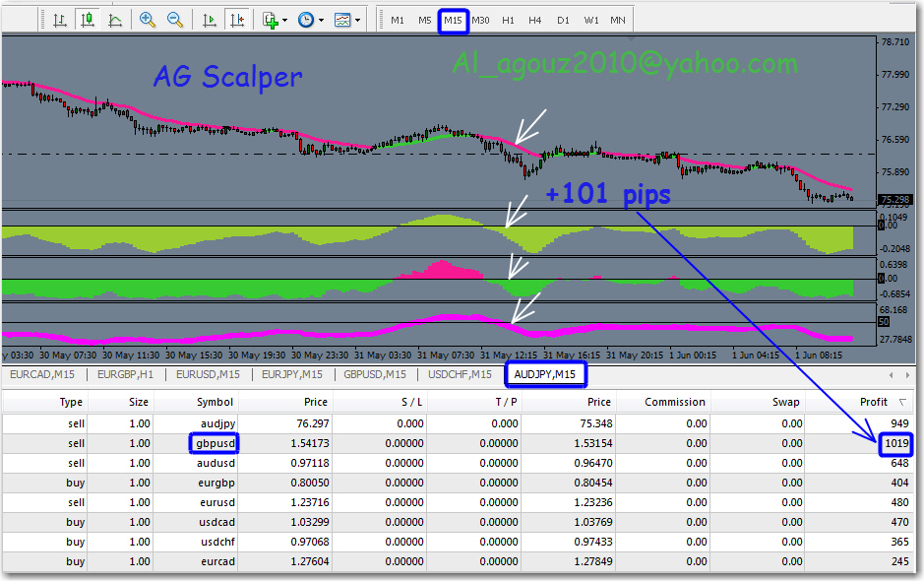Viewport: 924px width, 581px height.
Task: Toggle chart shift button
Action: (236, 20)
